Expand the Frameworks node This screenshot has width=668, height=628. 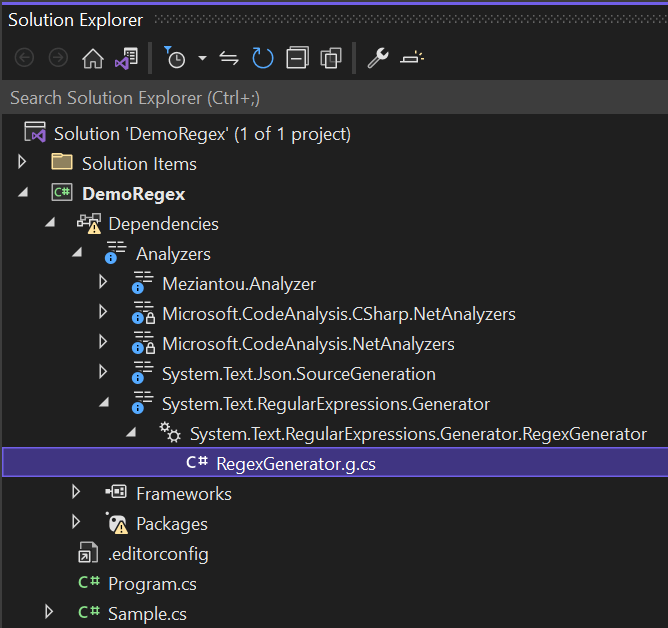point(77,493)
